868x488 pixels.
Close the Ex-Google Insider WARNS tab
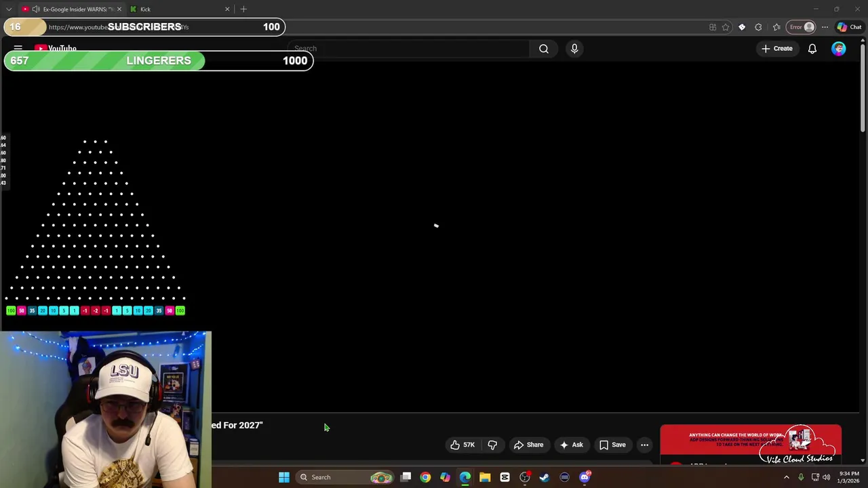click(x=119, y=9)
